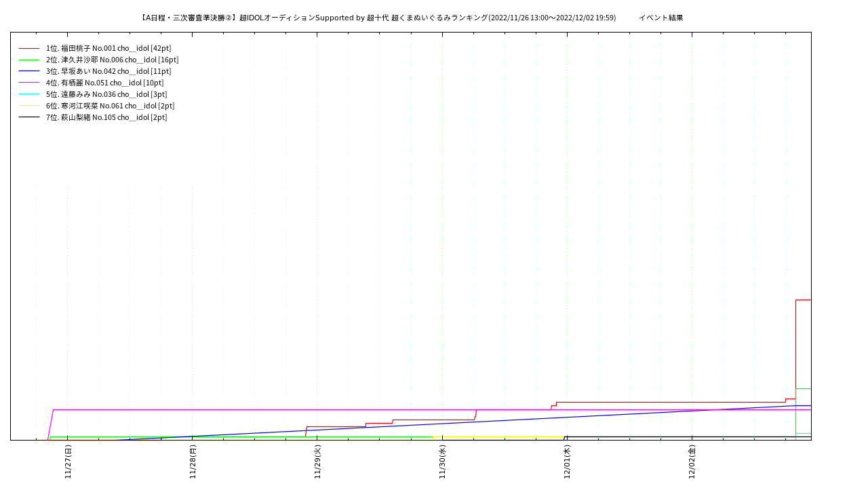The width and height of the screenshot is (868, 488).
Task: Click the 11/27(日) axis label
Action: click(68, 462)
